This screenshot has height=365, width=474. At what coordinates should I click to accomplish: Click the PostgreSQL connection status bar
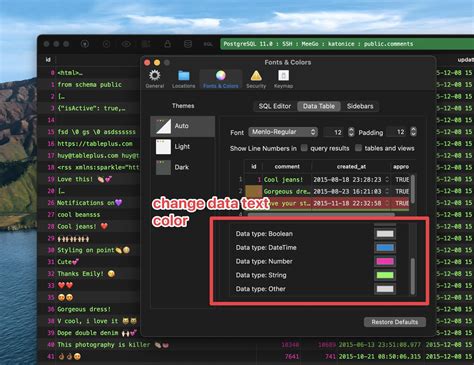click(347, 44)
